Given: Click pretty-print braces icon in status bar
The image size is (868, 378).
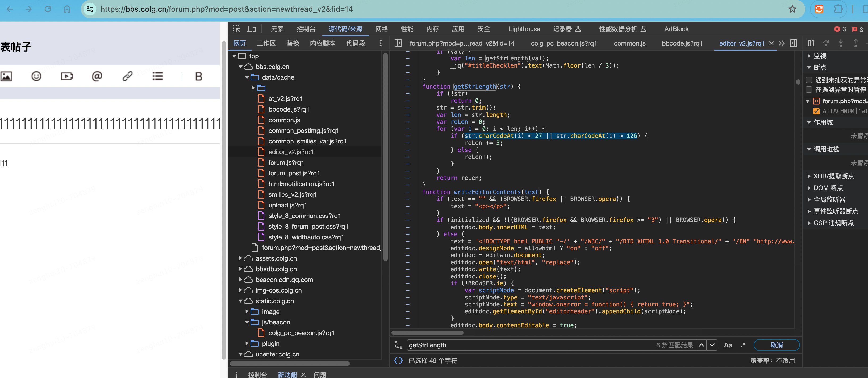Looking at the screenshot, I should tap(398, 360).
